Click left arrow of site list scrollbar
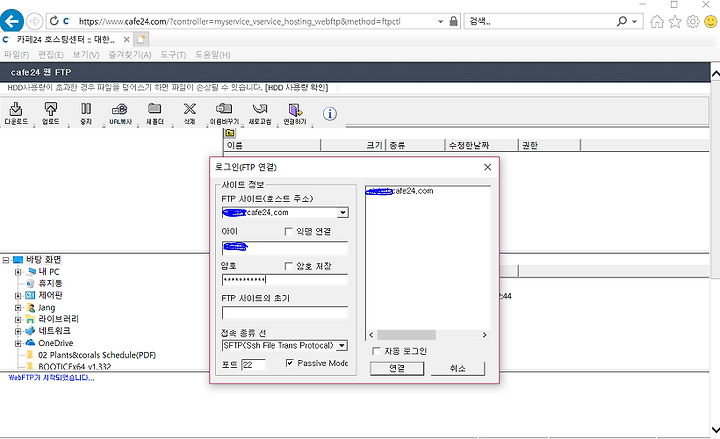Screen dimensions: 720x439 click(371, 335)
